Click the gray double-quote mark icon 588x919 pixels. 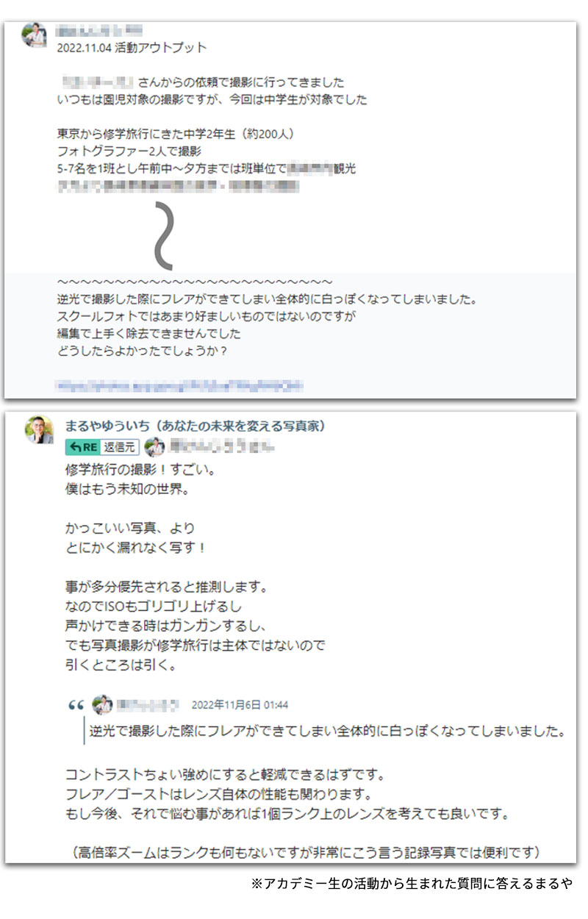click(x=76, y=704)
